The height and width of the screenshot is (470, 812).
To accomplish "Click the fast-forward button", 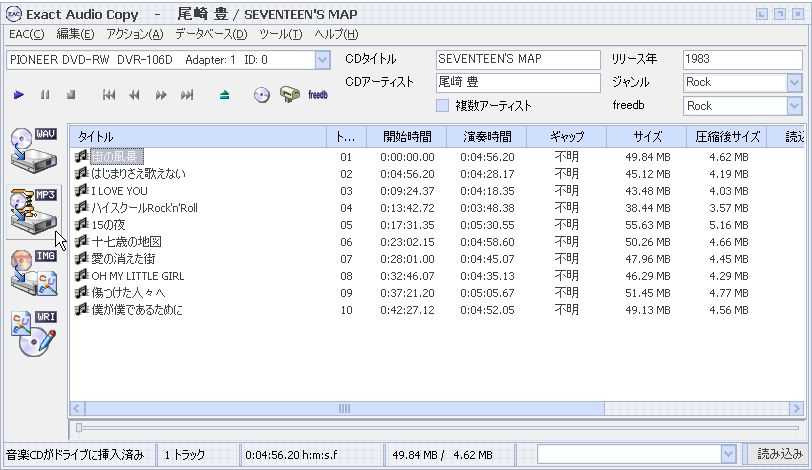I will point(161,95).
